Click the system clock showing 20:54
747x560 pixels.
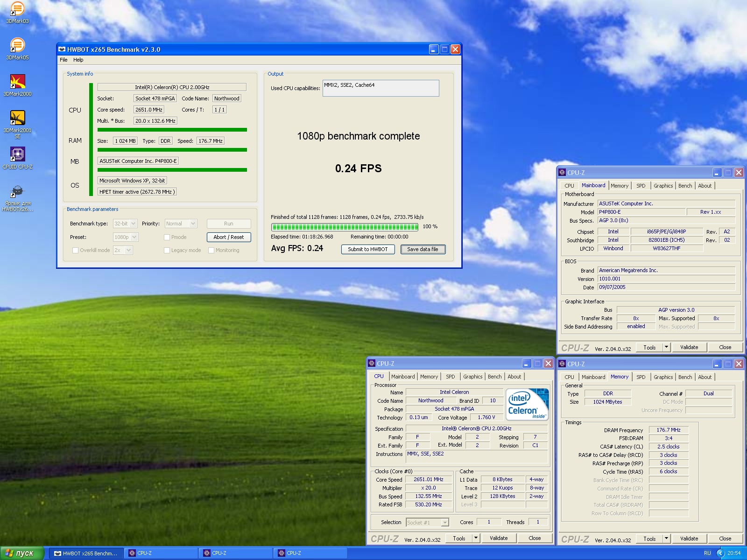[734, 553]
